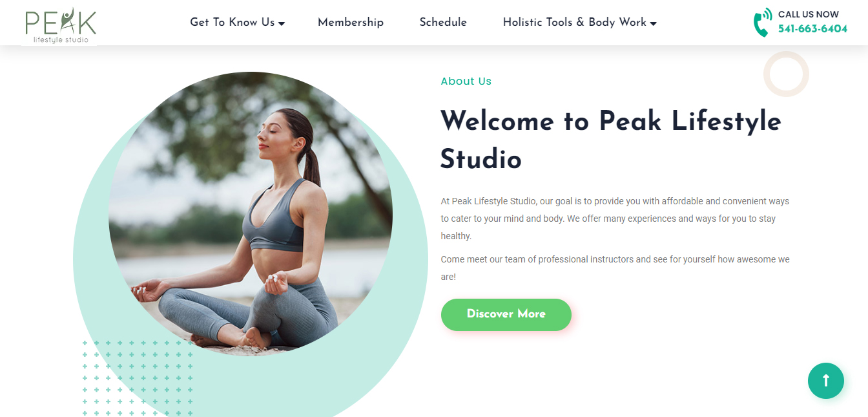Click the dotted plus-pattern decoration

138,378
